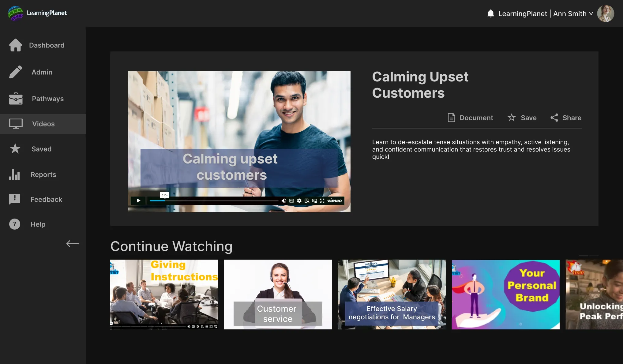The width and height of the screenshot is (623, 364).
Task: Go to the second Continue Watching carousel page
Action: tap(594, 256)
